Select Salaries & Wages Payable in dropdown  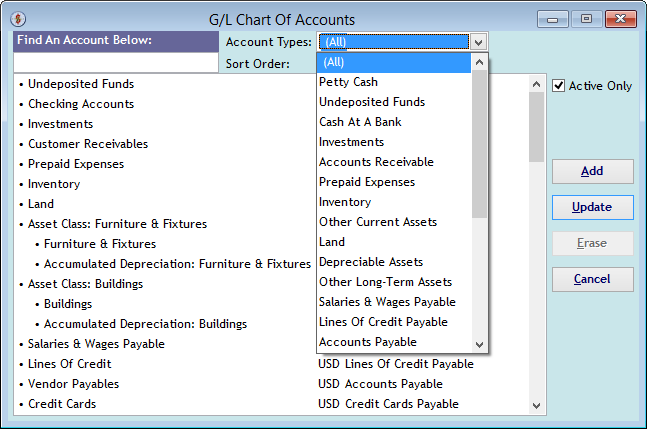(394, 302)
